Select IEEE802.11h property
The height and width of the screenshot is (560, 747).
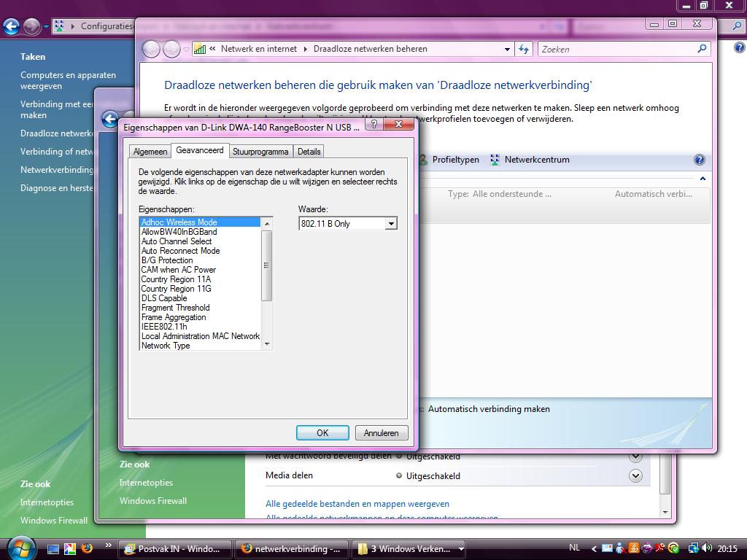point(200,327)
